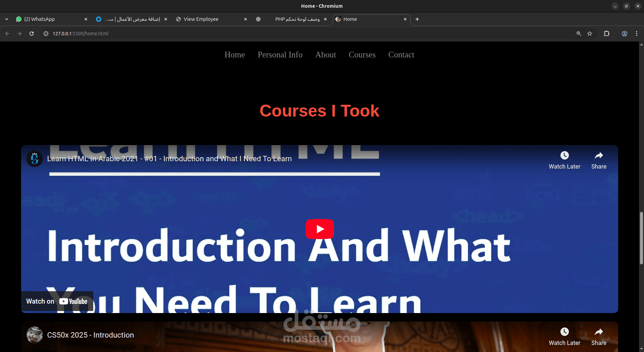Open the zoom magnifier icon
The image size is (644, 352).
(579, 34)
